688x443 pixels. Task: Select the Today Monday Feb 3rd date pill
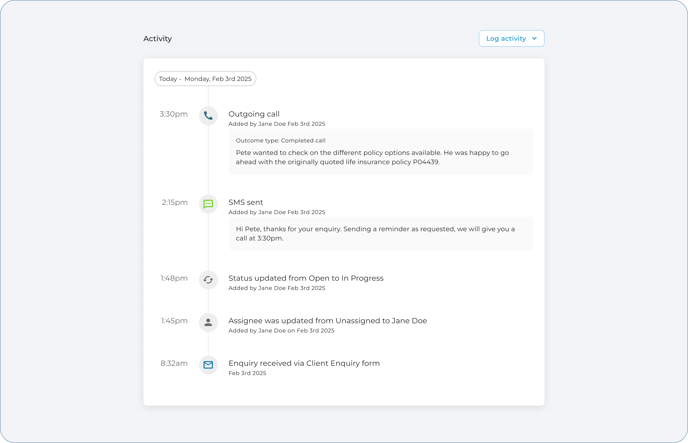pyautogui.click(x=205, y=79)
